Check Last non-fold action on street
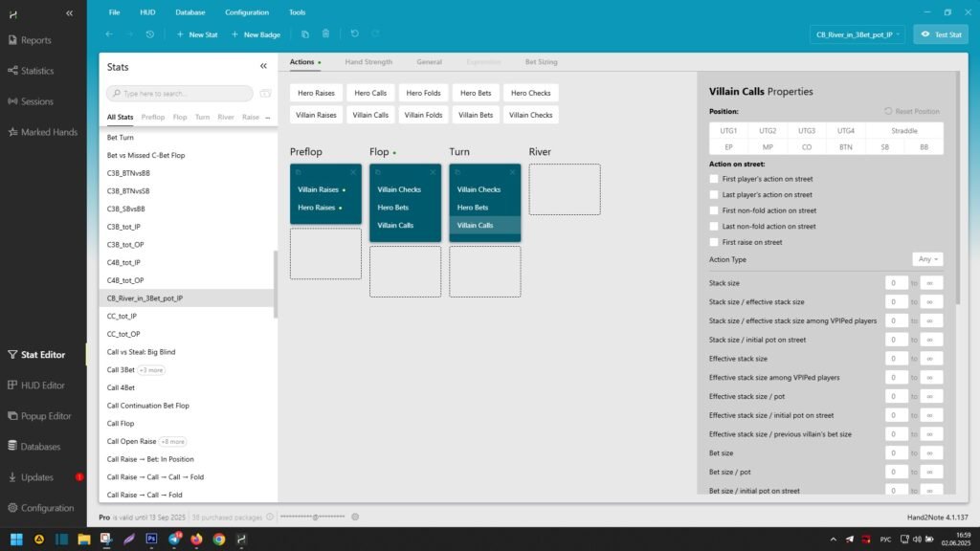980x551 pixels. [x=714, y=227]
